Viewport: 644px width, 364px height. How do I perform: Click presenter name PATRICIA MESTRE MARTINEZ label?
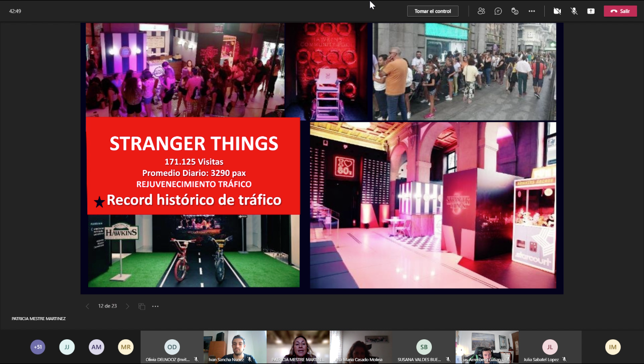point(39,319)
